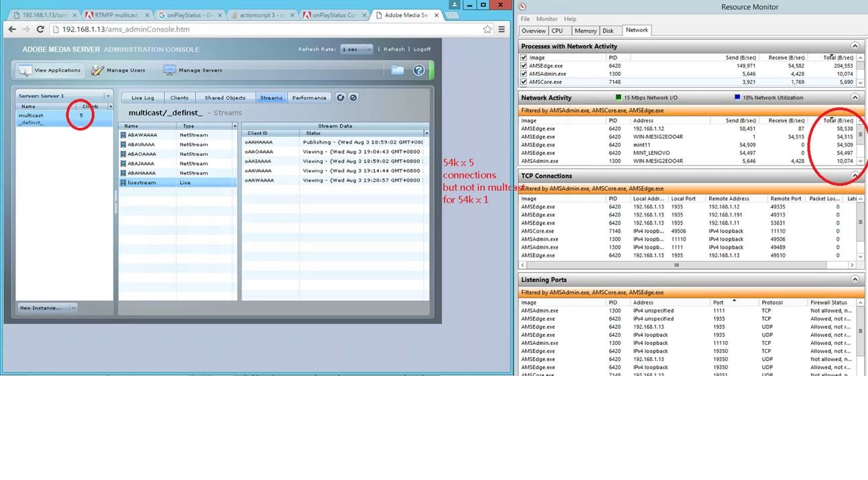Click the ABAJAAAA stream film icon
868x480 pixels.
pos(123,163)
